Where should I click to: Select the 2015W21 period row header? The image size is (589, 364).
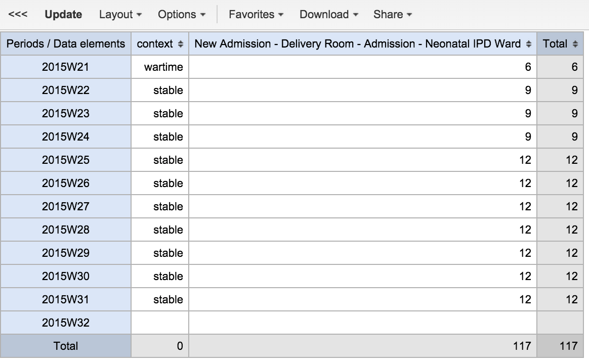(66, 67)
